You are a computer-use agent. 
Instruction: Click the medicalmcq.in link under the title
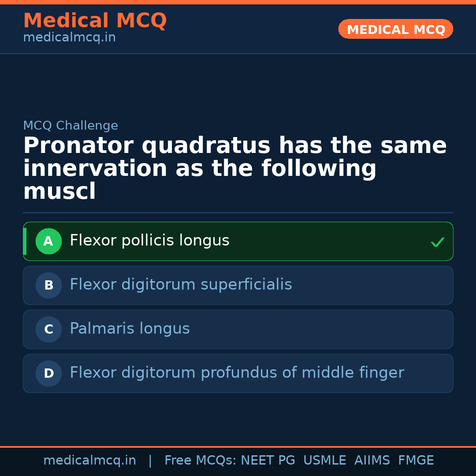click(x=69, y=37)
